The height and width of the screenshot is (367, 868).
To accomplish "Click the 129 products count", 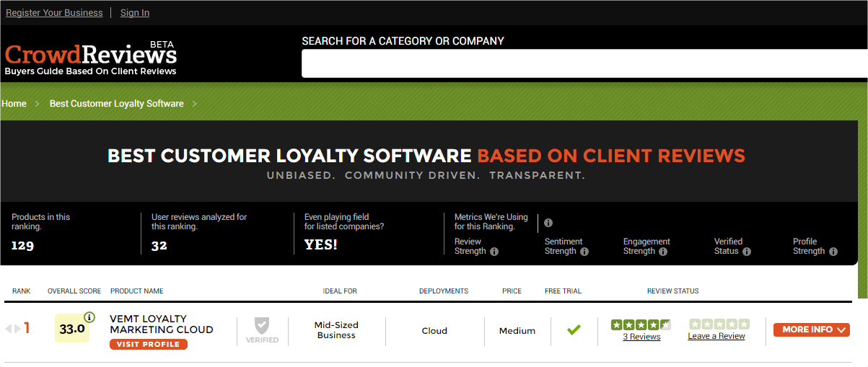I will coord(22,245).
